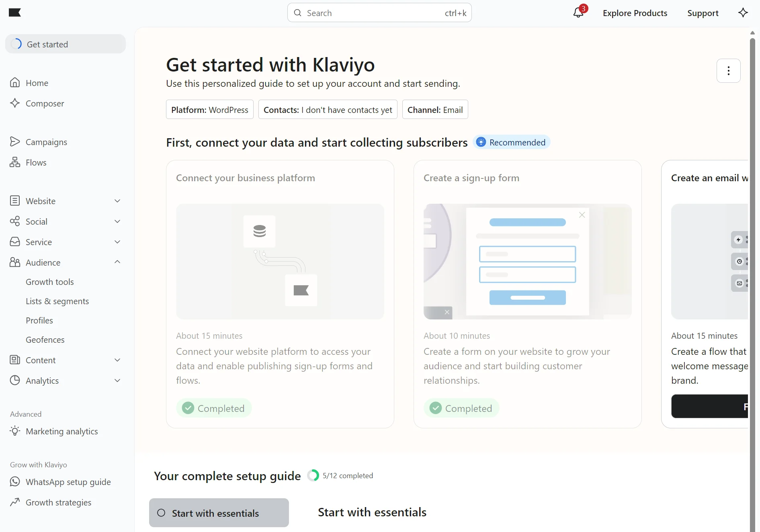Image resolution: width=760 pixels, height=532 pixels.
Task: Click the 5/12 completed progress ring
Action: 313,475
